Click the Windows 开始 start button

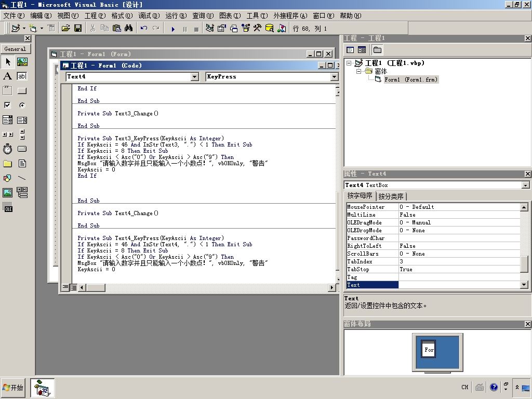[x=13, y=388]
